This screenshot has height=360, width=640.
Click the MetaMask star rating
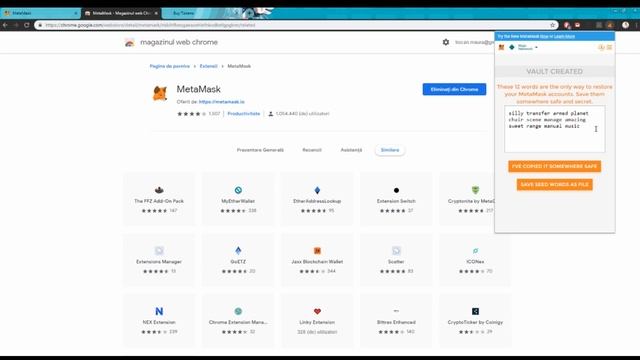click(191, 114)
